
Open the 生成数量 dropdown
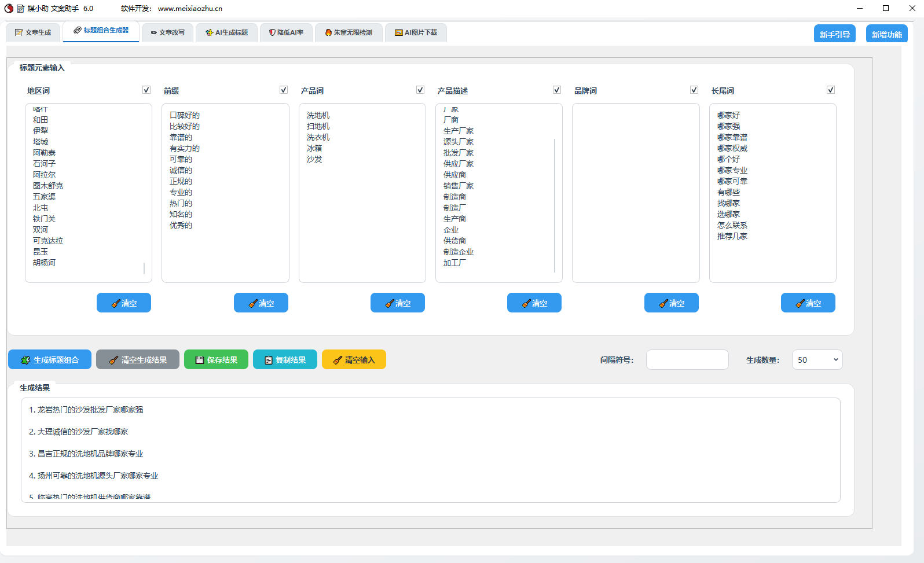pyautogui.click(x=817, y=360)
